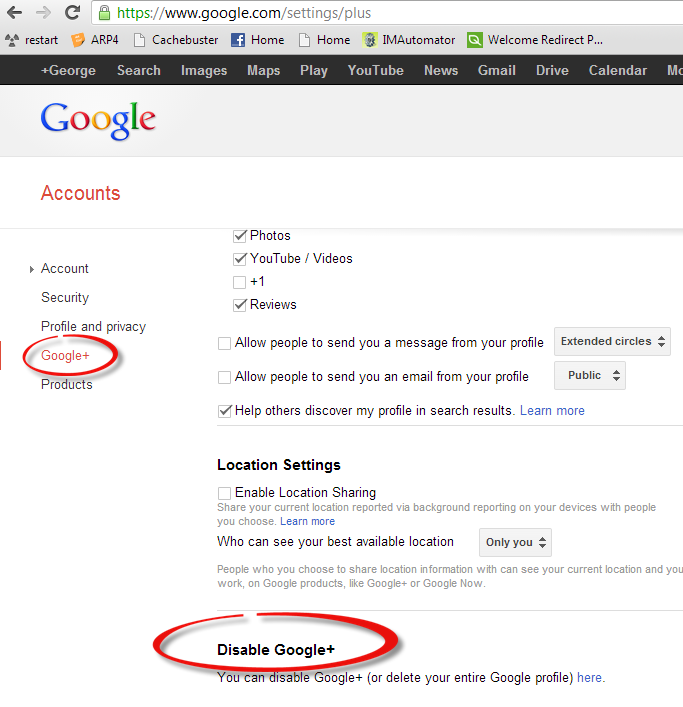
Task: Open Images in the Google bar
Action: (x=204, y=70)
